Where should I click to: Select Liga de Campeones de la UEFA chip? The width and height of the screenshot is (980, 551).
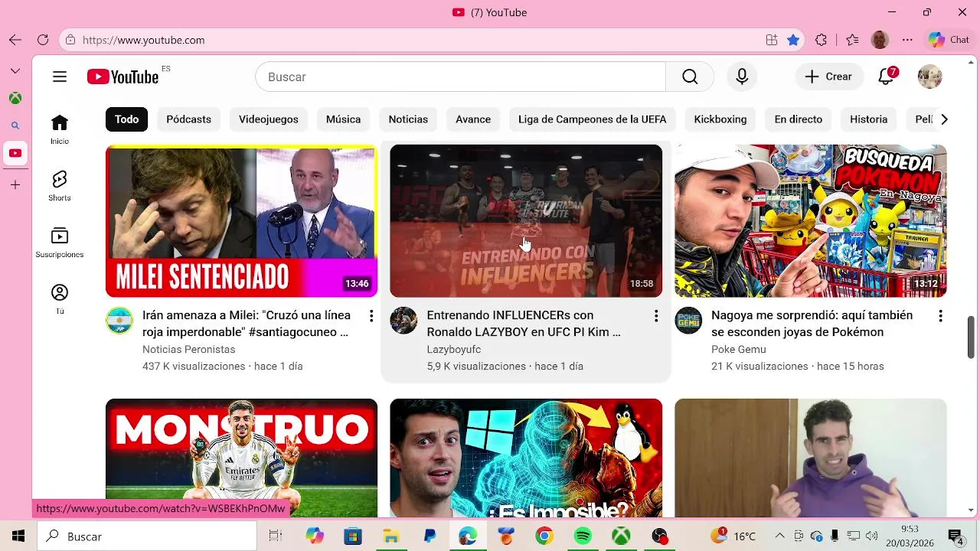[593, 119]
